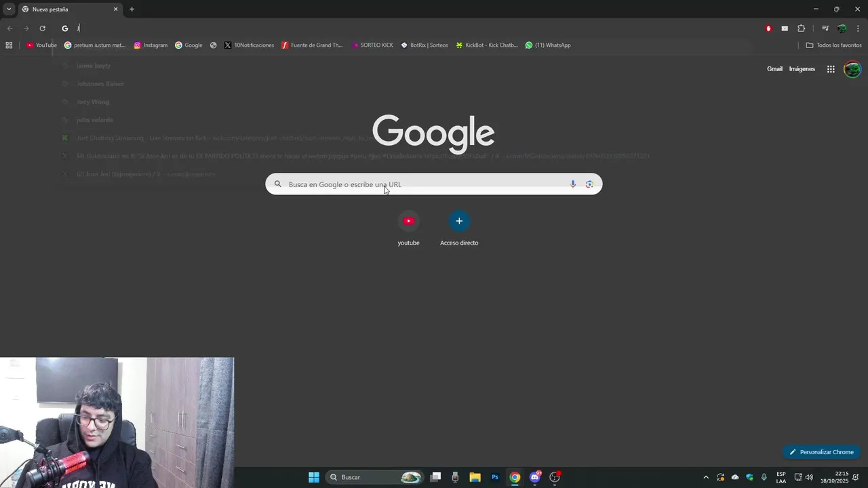Open Photoshop from the taskbar
The height and width of the screenshot is (488, 868).
(495, 477)
